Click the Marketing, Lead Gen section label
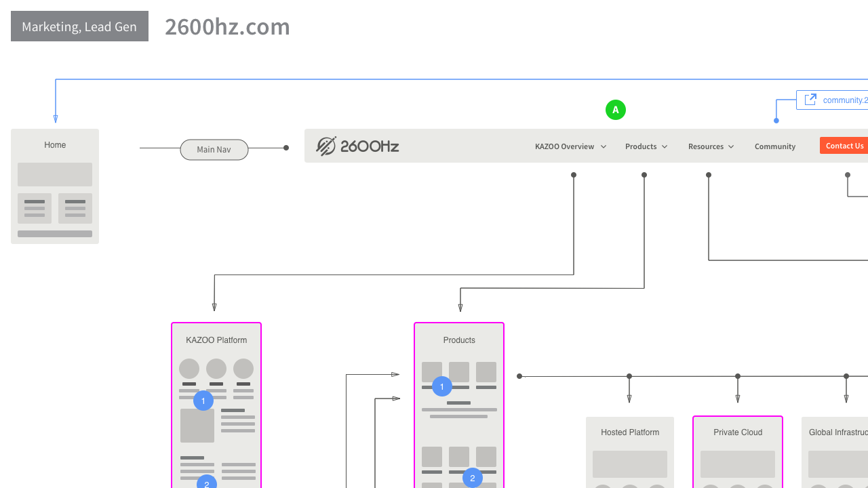 pos(79,26)
